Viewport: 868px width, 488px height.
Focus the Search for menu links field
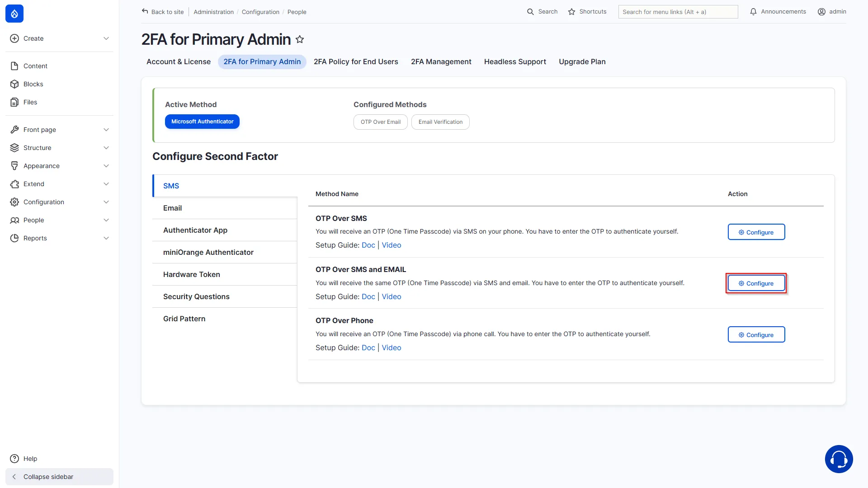click(678, 12)
